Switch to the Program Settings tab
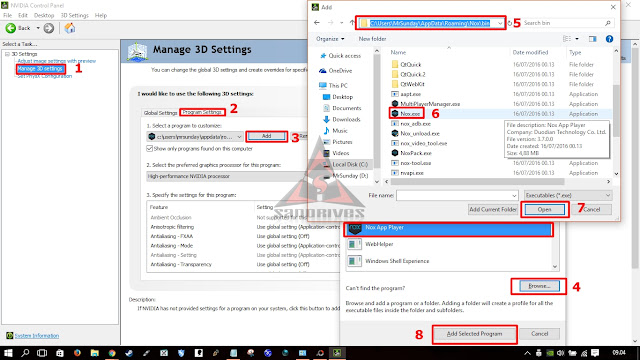640x360 pixels. tap(202, 112)
